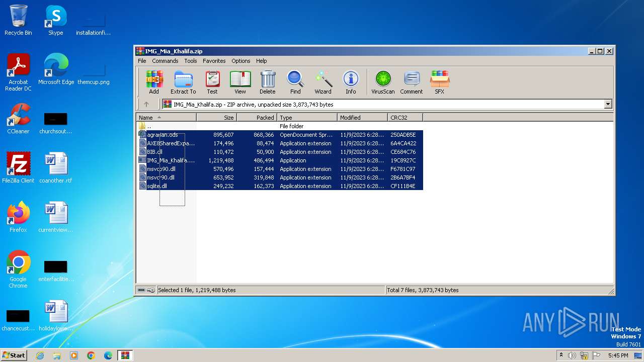This screenshot has height=362, width=644.
Task: Select the msvcr90.dll file
Action: point(279,177)
